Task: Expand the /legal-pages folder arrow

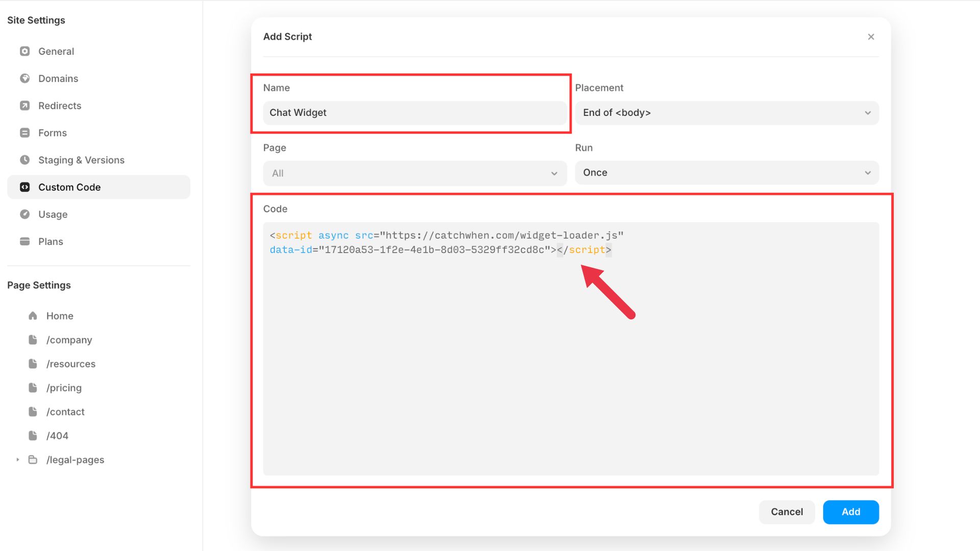Action: point(18,460)
